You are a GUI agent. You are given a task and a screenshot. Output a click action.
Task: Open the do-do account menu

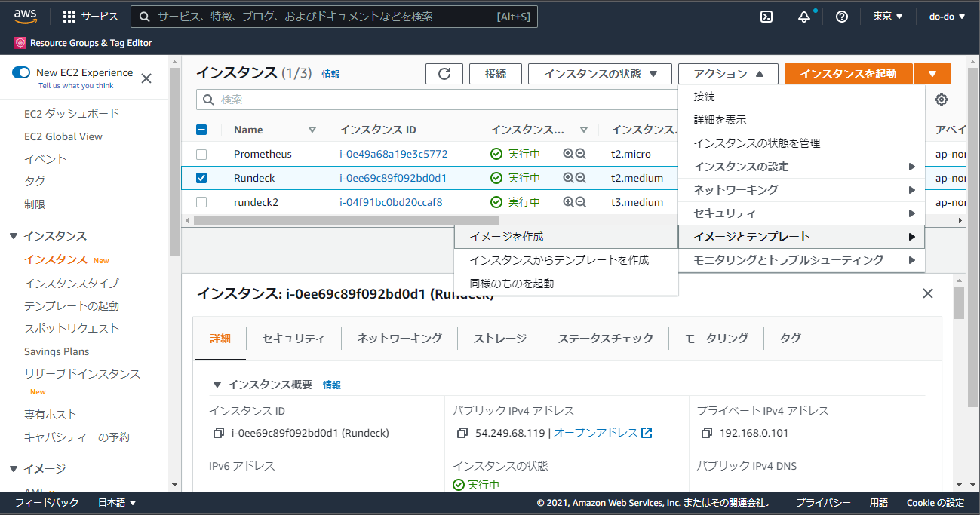click(x=947, y=17)
